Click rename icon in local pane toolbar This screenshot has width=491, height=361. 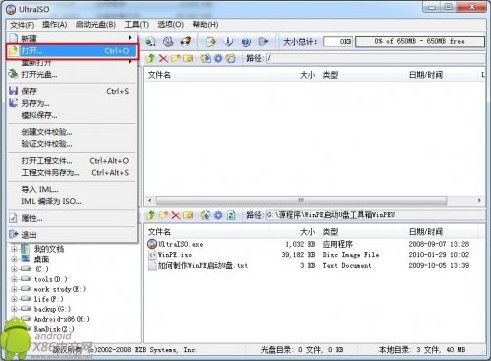(x=188, y=215)
